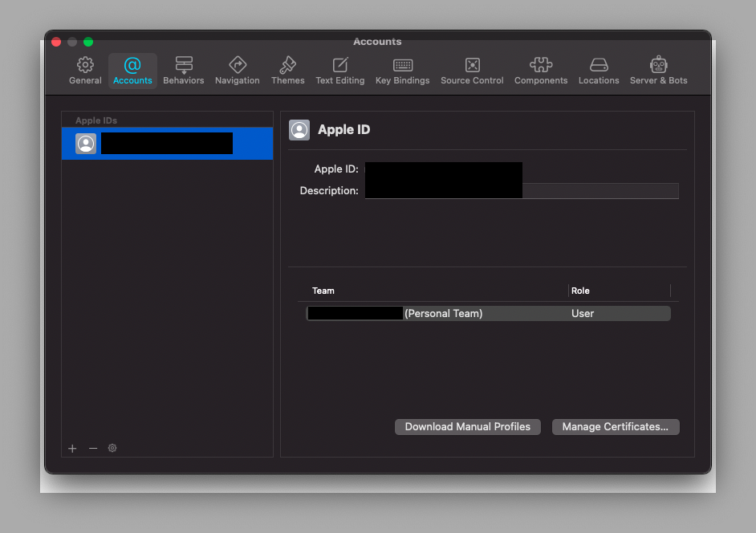Open the Themes preferences pane
756x533 pixels.
pos(287,71)
